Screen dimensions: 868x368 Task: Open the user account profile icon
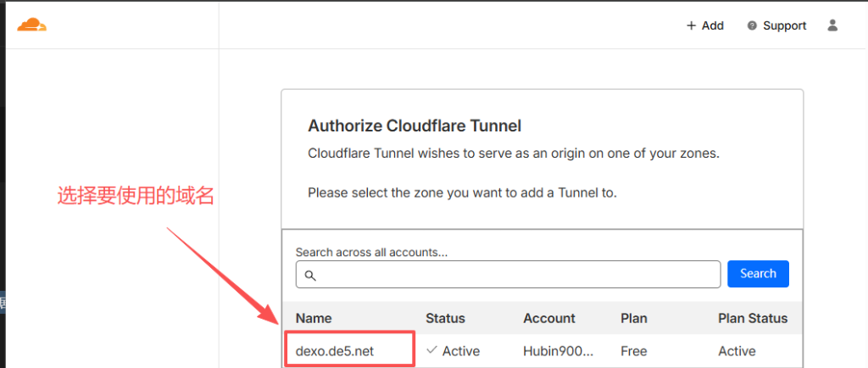[832, 25]
